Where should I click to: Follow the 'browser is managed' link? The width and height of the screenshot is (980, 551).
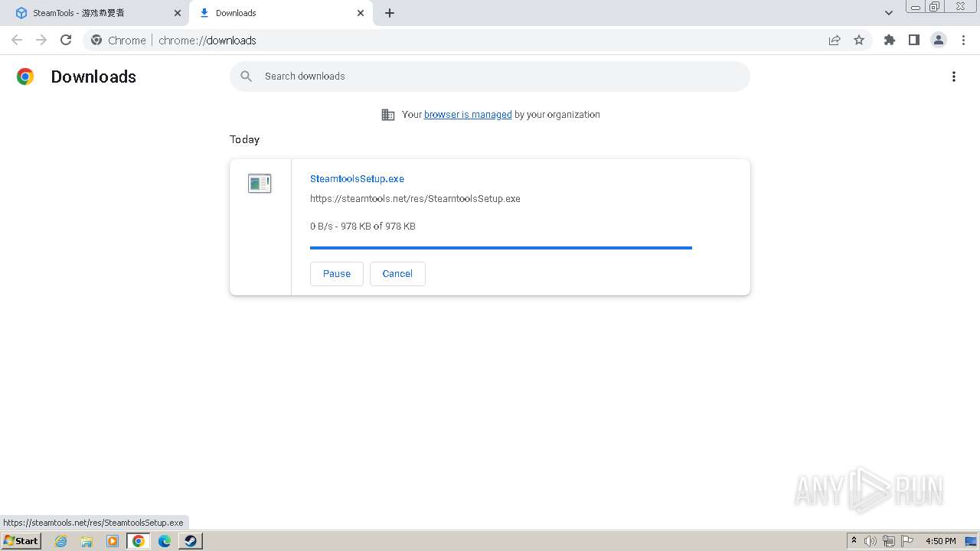pos(468,115)
